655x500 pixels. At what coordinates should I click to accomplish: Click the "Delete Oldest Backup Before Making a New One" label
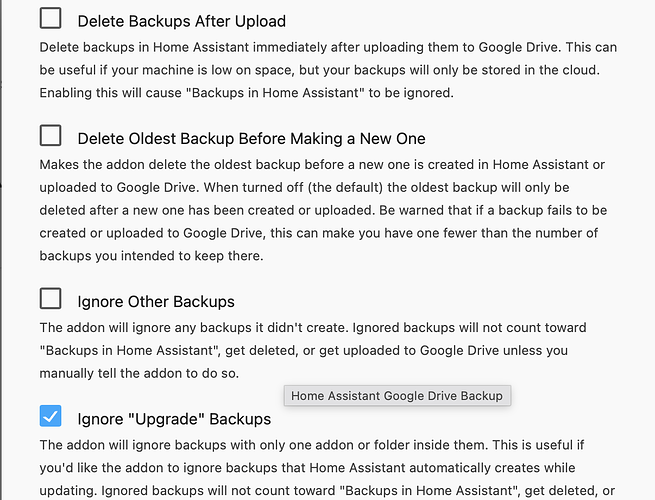(x=251, y=138)
